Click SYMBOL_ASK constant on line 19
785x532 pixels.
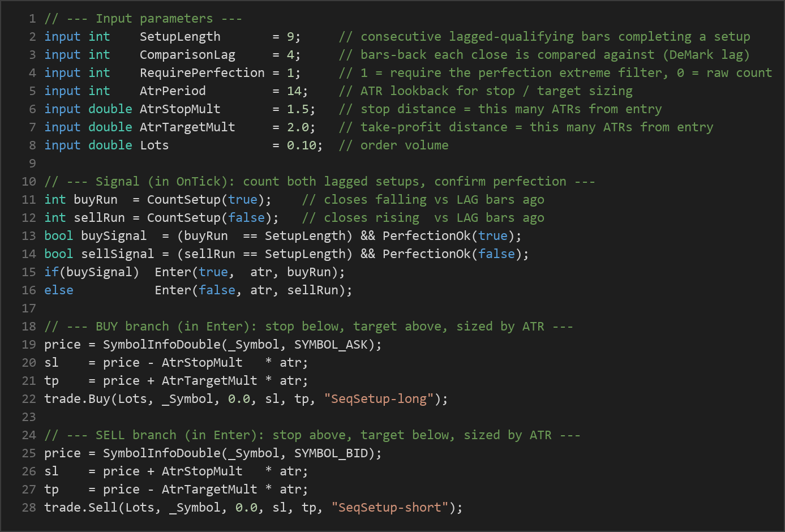[x=331, y=345]
